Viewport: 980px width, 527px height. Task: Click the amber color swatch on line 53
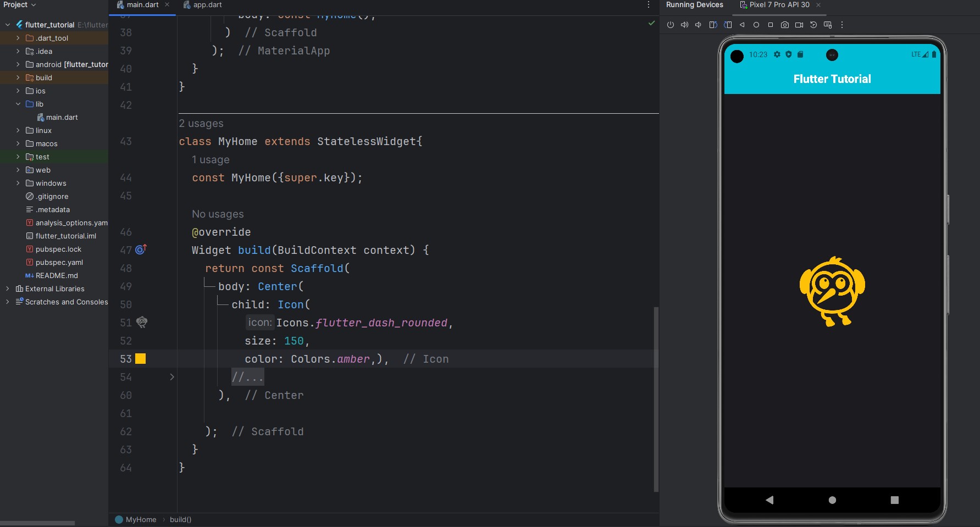[141, 359]
